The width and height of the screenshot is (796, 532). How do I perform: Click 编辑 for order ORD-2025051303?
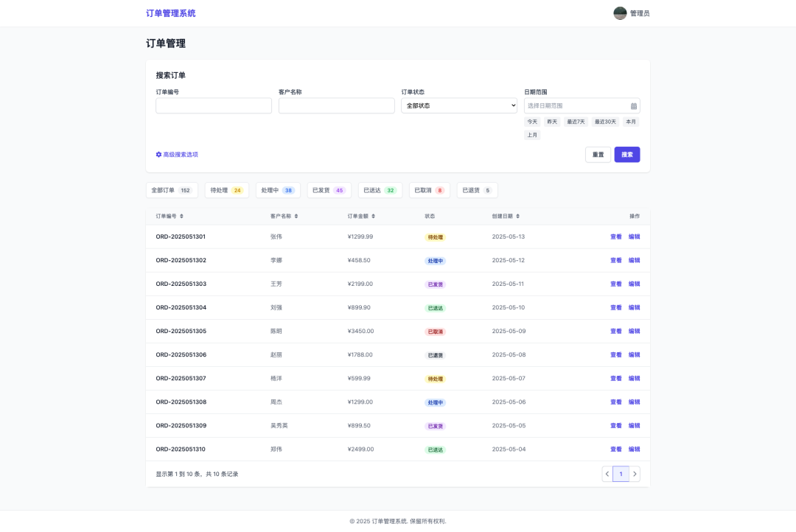634,284
